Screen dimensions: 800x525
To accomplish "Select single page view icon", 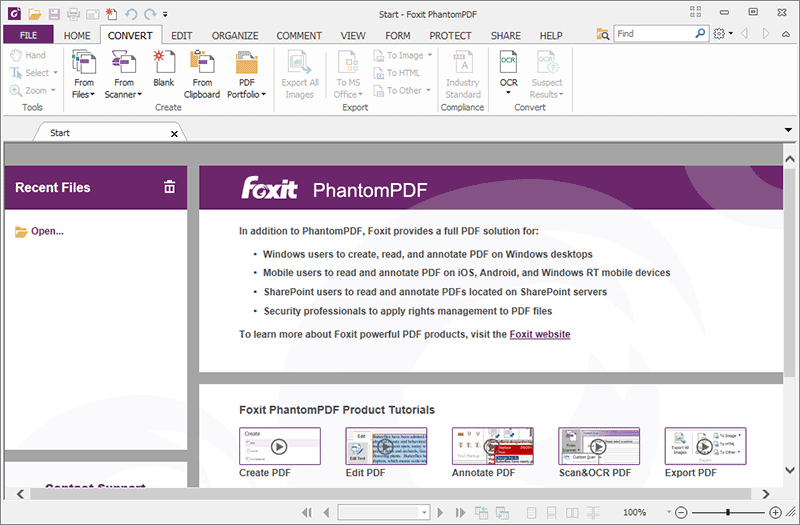I will pos(531,512).
